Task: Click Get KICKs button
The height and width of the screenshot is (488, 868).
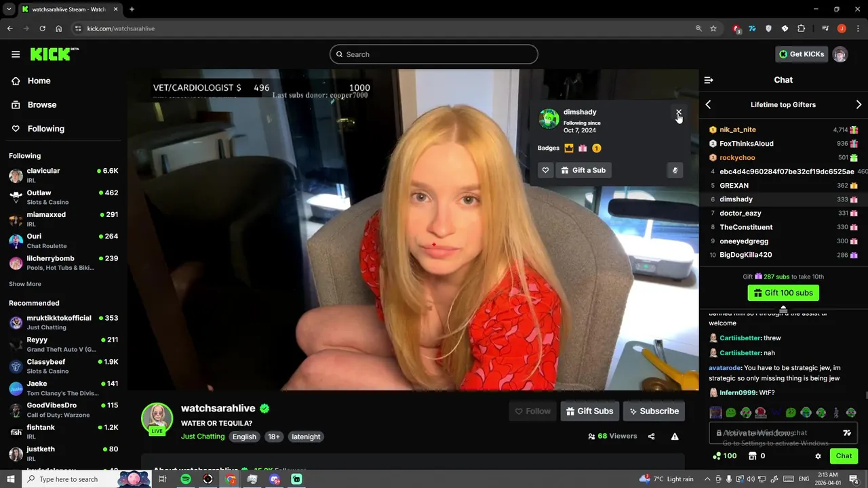Action: click(802, 54)
